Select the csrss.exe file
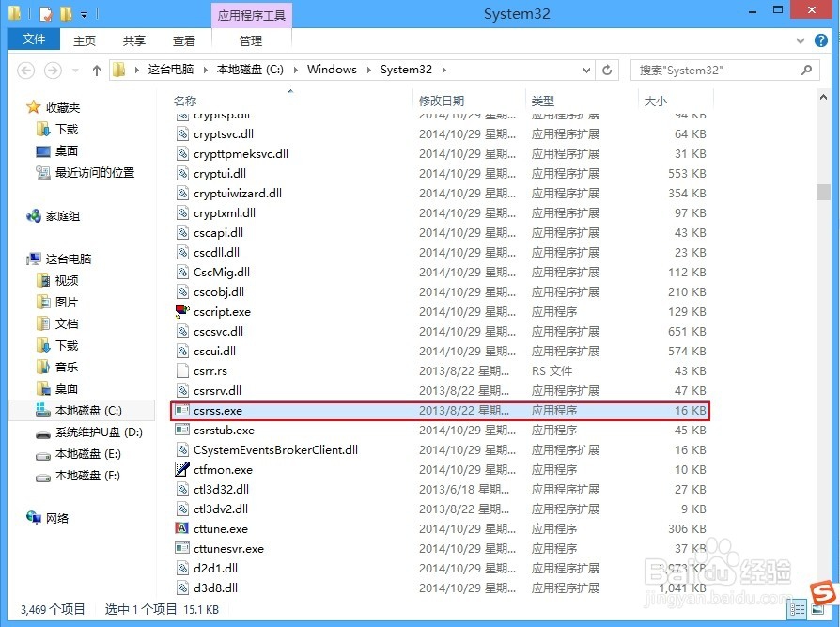 441,411
